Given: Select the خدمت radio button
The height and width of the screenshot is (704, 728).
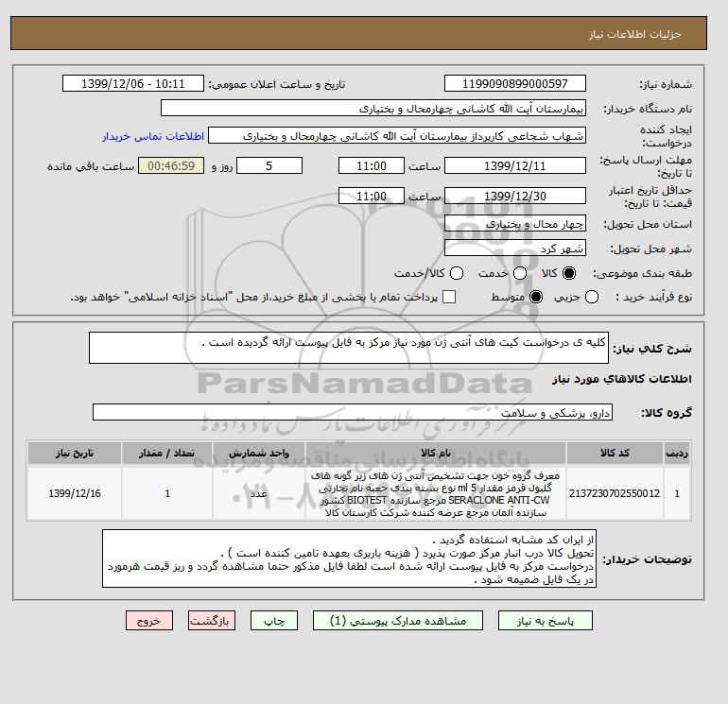Looking at the screenshot, I should click(520, 273).
